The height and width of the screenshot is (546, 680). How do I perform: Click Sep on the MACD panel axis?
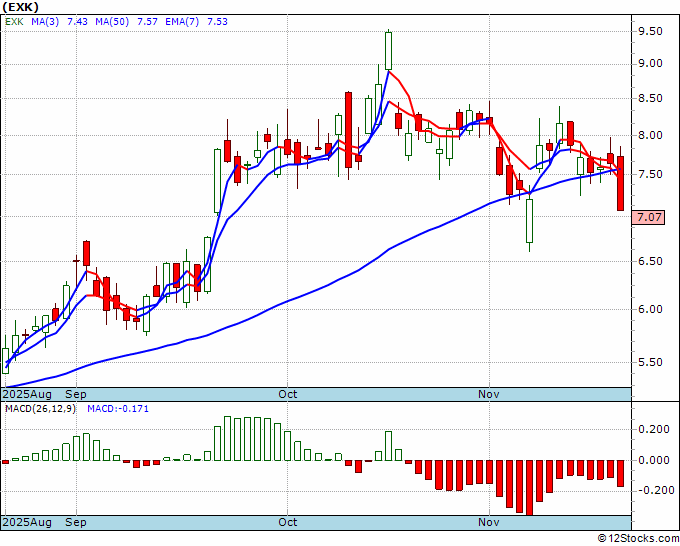76,522
